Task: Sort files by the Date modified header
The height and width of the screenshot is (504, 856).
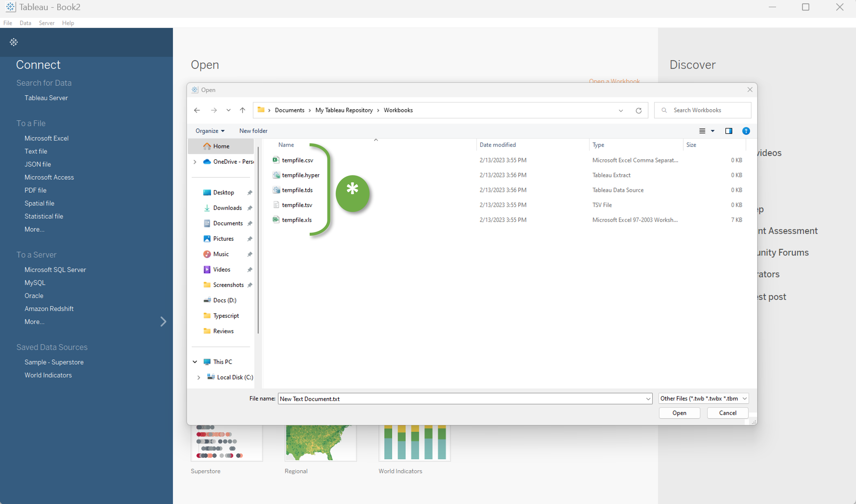Action: pyautogui.click(x=498, y=145)
